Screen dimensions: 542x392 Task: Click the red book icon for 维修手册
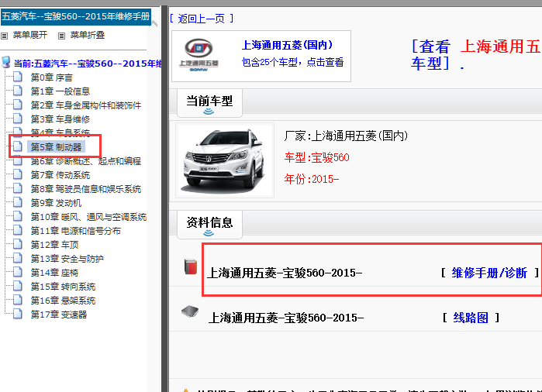(191, 266)
